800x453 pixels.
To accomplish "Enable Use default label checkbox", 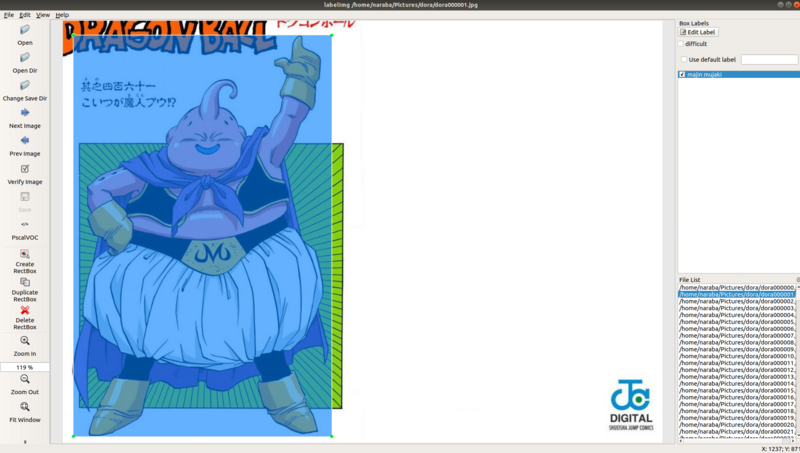I will [684, 60].
